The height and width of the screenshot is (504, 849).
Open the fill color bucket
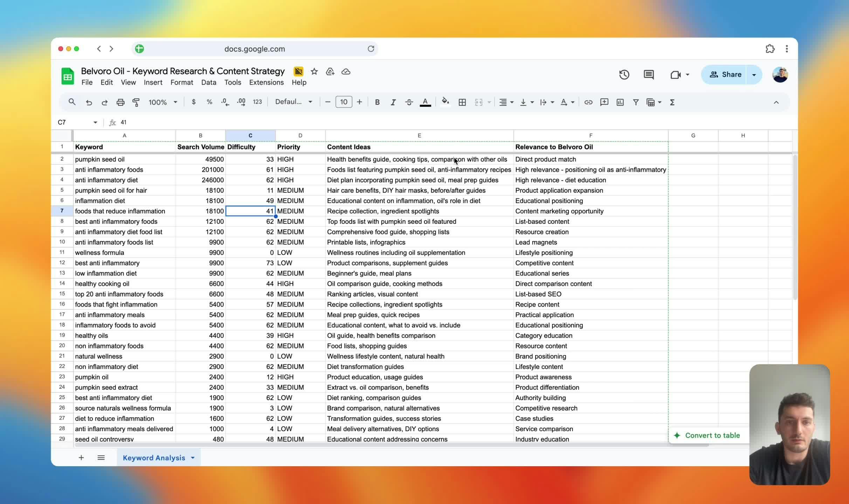pyautogui.click(x=445, y=102)
